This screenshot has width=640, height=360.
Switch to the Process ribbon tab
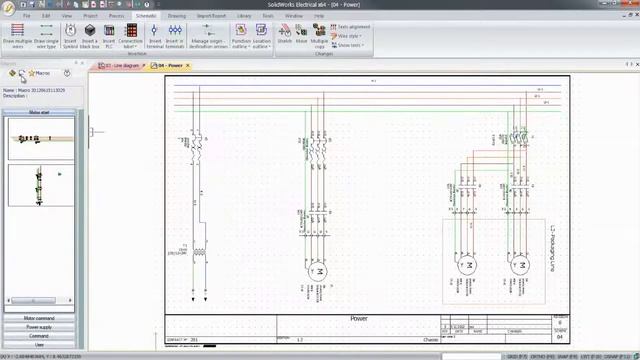(x=116, y=16)
